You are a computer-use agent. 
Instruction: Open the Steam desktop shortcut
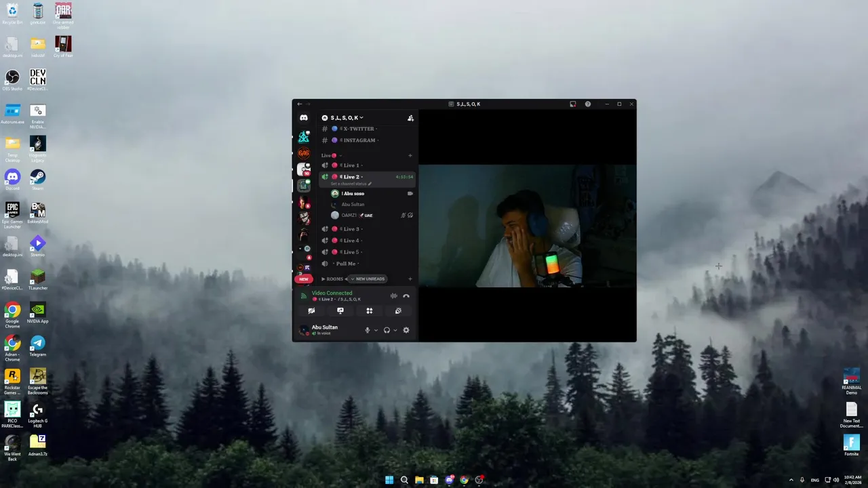[37, 180]
